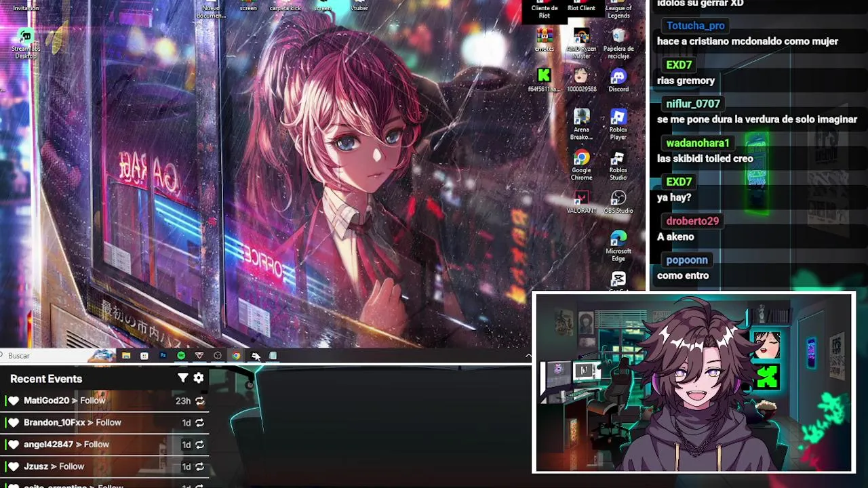
Task: Open the green Kick-logo file icon
Action: [x=544, y=80]
